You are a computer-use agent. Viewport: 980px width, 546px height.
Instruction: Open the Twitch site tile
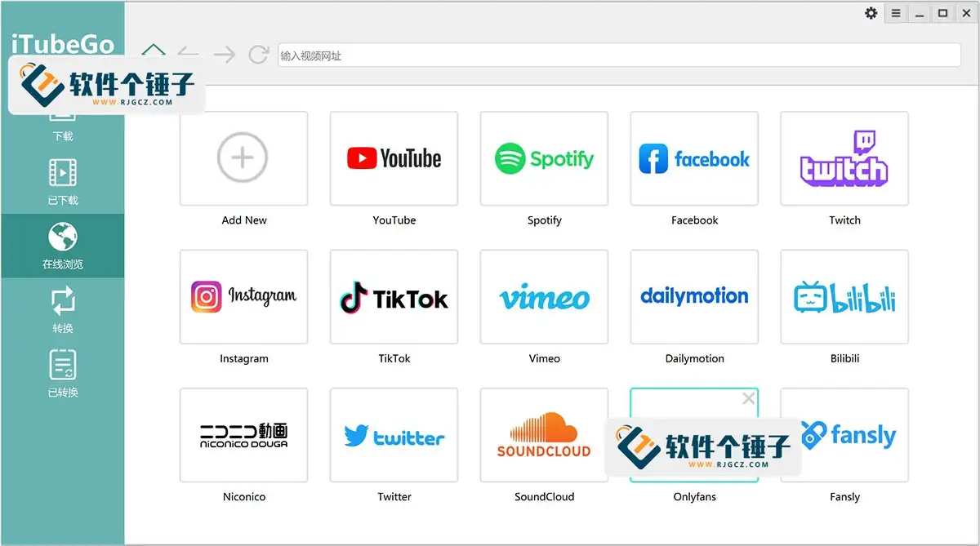pyautogui.click(x=844, y=158)
